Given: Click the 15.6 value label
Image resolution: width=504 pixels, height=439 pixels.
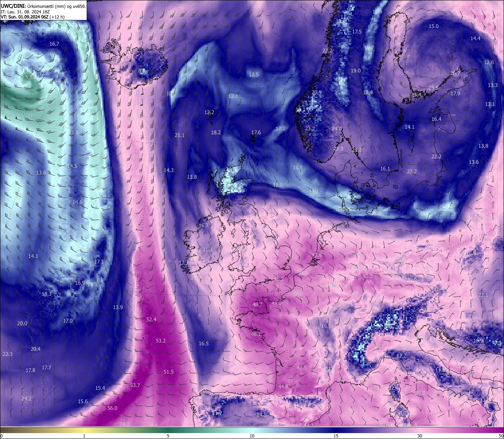Looking at the screenshot, I should tap(83, 401).
